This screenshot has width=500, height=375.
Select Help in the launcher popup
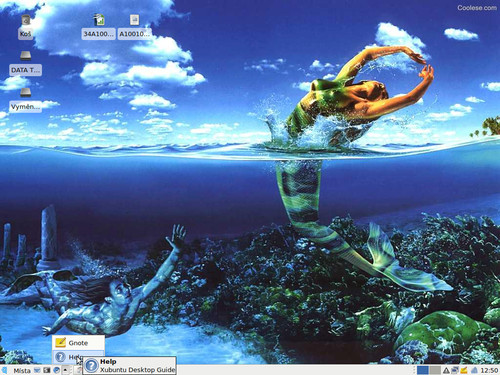point(78,357)
